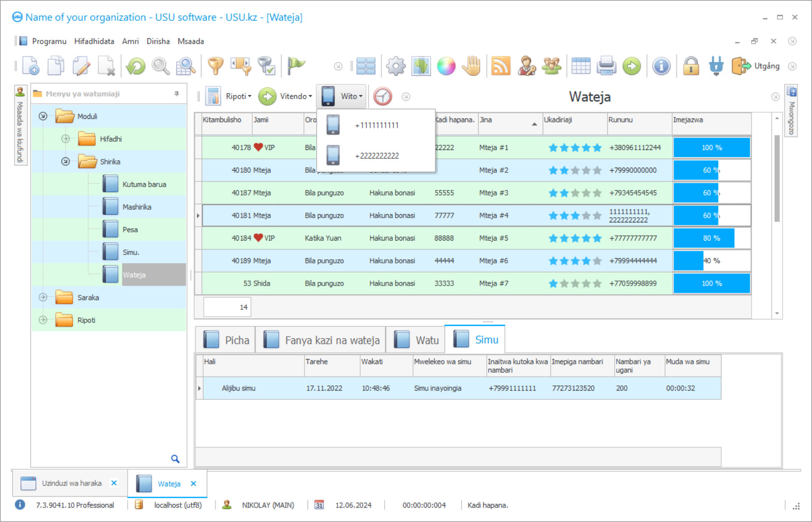
Task: Open the settings gear icon
Action: (396, 66)
